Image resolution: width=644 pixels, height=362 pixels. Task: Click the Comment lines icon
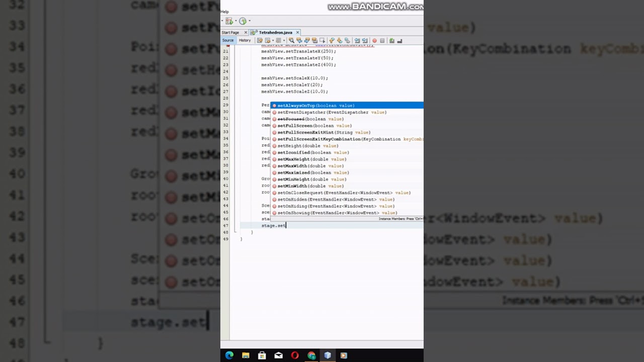tap(391, 40)
